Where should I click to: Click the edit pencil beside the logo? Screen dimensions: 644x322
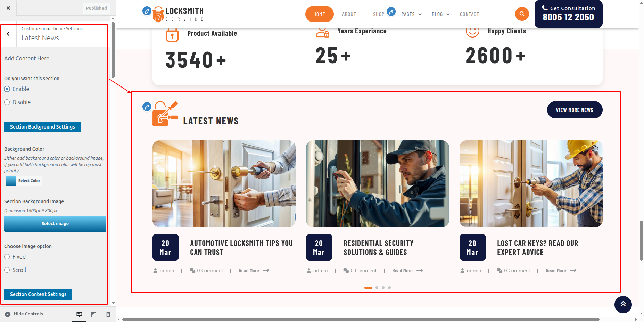[147, 11]
